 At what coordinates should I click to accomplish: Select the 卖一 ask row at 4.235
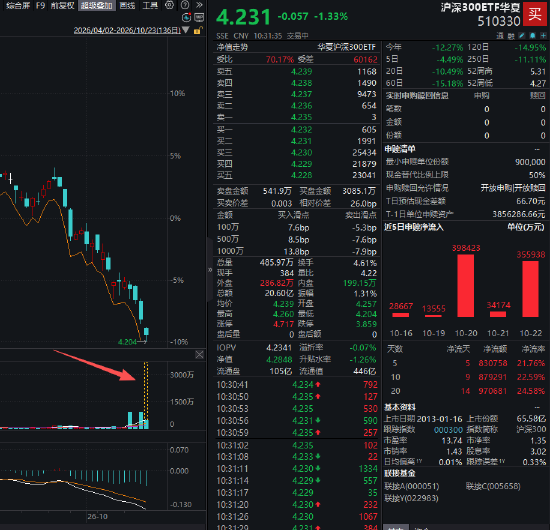point(296,117)
